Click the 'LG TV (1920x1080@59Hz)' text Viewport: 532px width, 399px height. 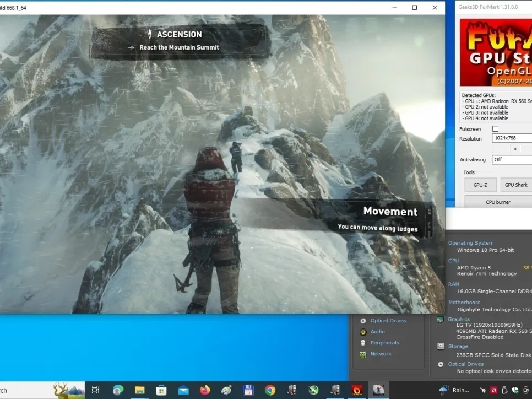pyautogui.click(x=489, y=325)
